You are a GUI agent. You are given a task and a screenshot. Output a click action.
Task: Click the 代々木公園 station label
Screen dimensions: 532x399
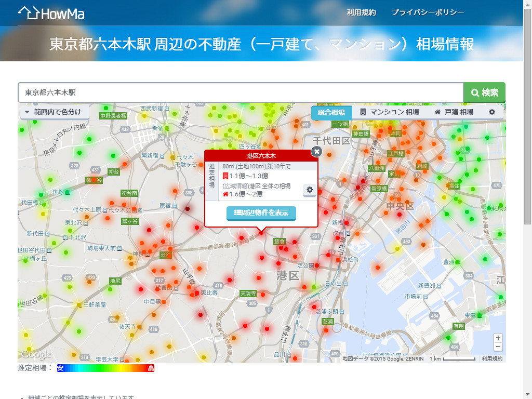click(x=123, y=210)
